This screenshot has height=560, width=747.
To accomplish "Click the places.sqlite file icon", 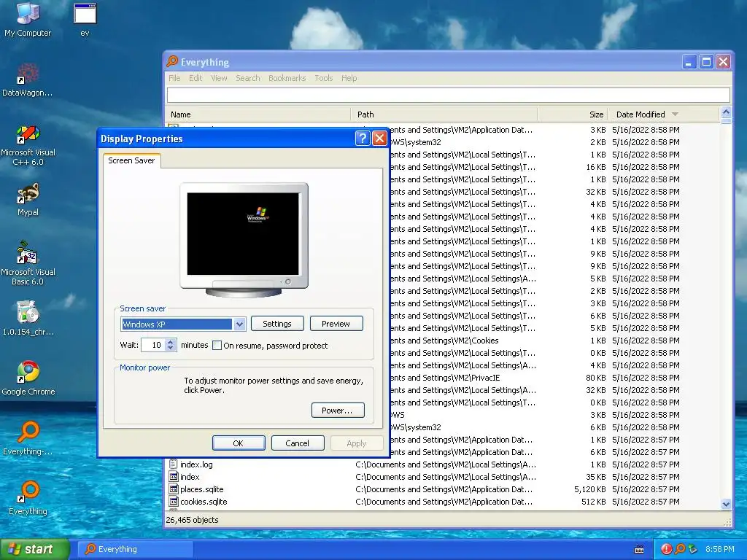I will pyautogui.click(x=174, y=489).
